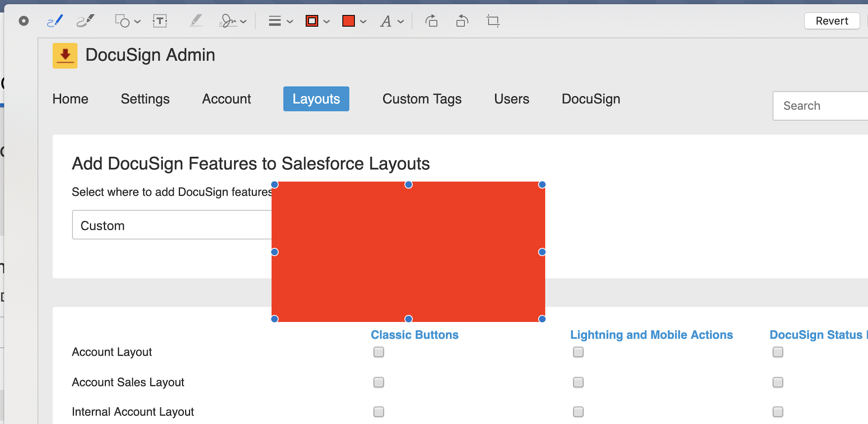
Task: Open the Account tab
Action: [x=227, y=99]
